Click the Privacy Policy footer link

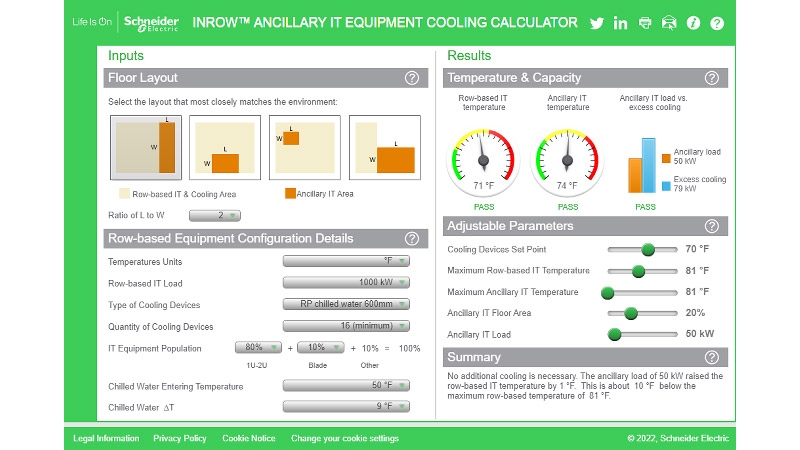180,438
